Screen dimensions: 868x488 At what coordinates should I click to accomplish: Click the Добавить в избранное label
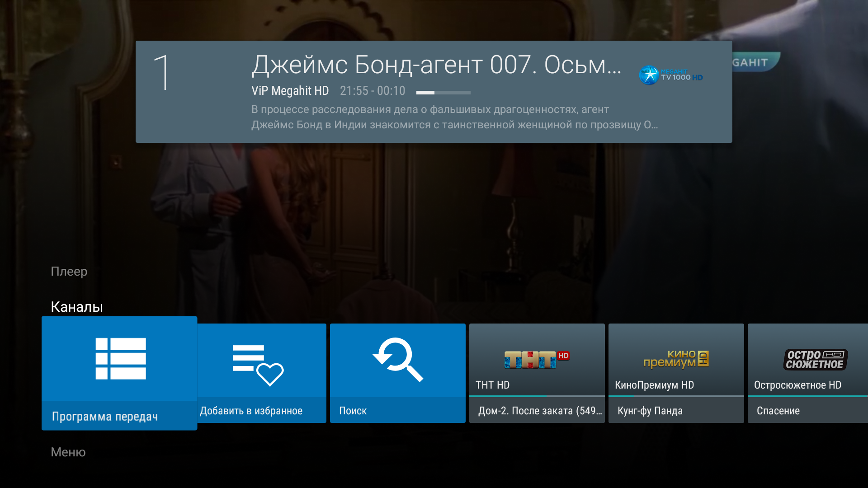[x=251, y=411]
